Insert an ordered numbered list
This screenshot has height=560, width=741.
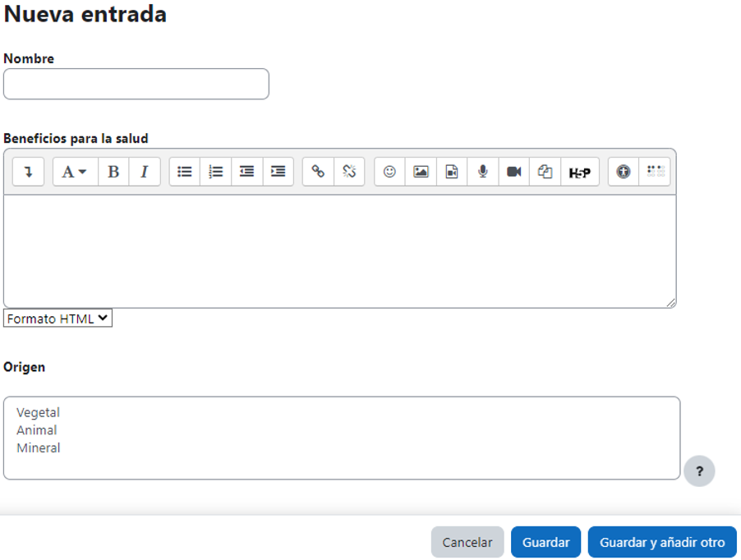pos(216,172)
